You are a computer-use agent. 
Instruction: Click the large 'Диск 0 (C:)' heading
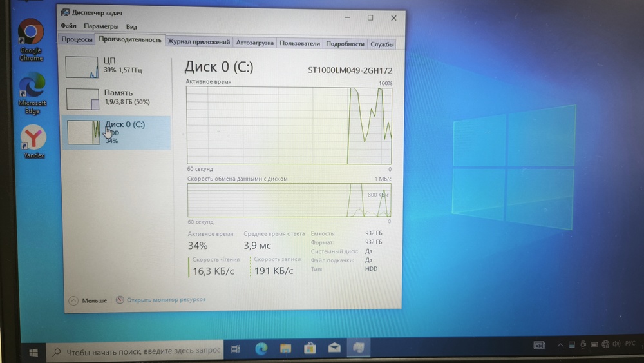tap(219, 66)
